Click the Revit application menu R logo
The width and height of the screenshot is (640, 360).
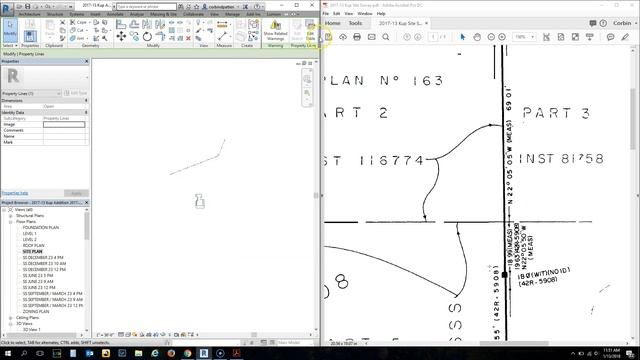[7, 9]
